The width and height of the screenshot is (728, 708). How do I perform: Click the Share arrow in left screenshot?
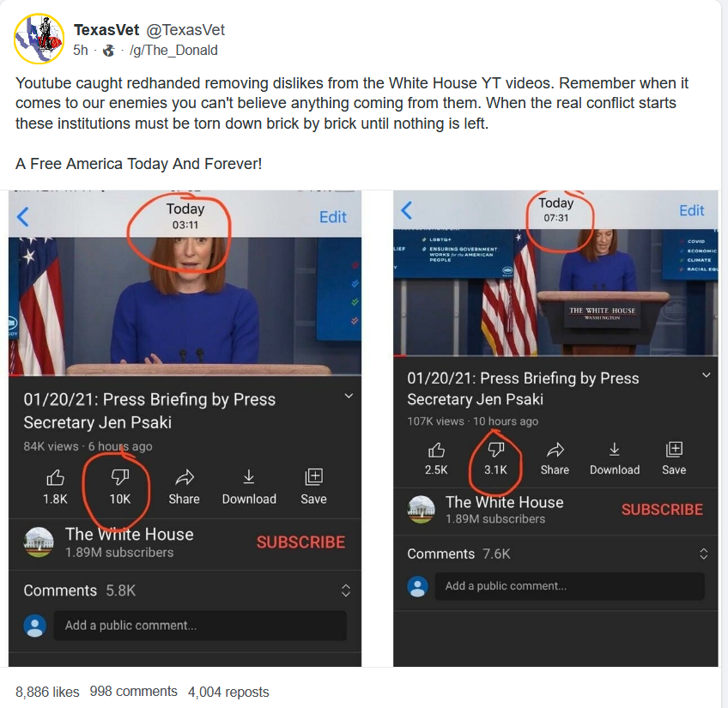(185, 477)
